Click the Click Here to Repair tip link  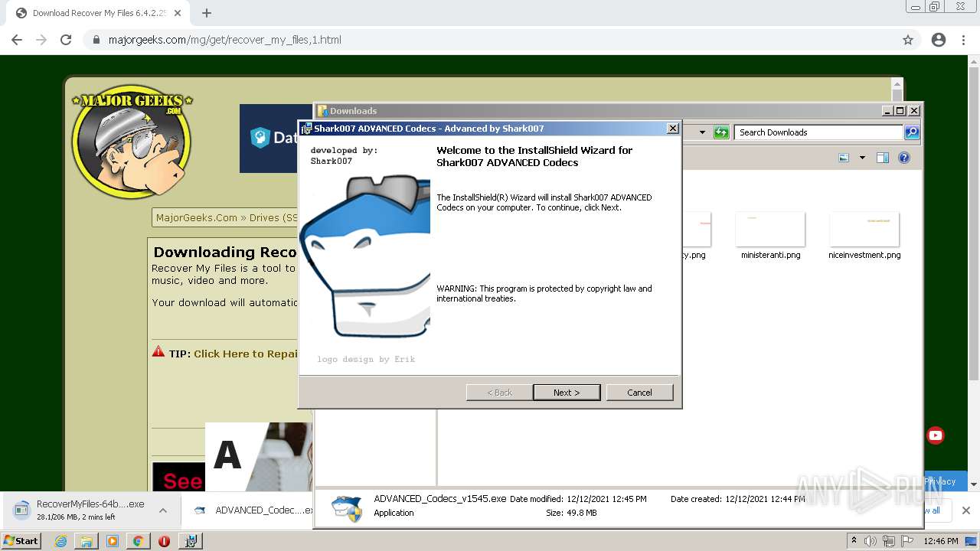pos(245,354)
